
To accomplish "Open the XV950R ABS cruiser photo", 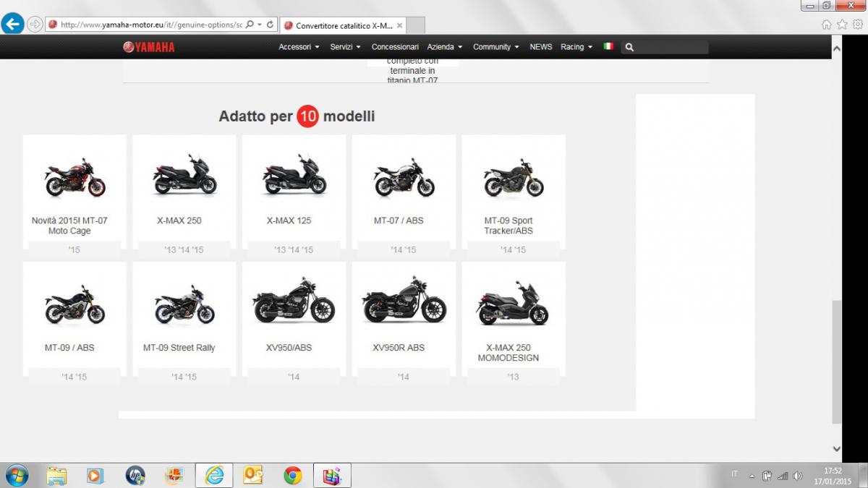I will pyautogui.click(x=404, y=300).
